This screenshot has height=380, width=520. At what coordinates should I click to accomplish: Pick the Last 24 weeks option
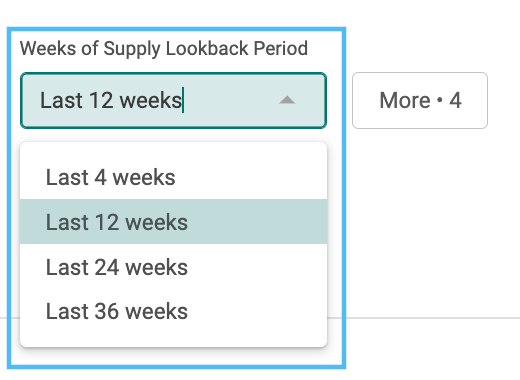[x=173, y=267]
